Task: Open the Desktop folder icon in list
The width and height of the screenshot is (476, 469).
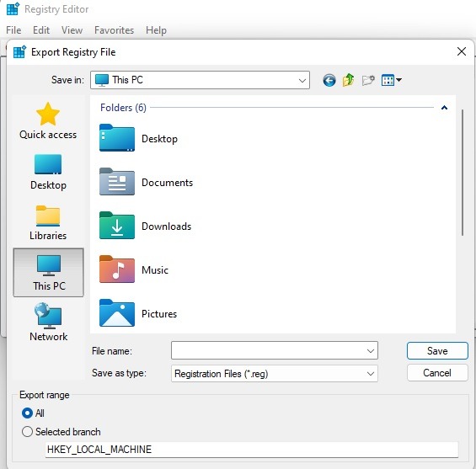Action: [117, 138]
